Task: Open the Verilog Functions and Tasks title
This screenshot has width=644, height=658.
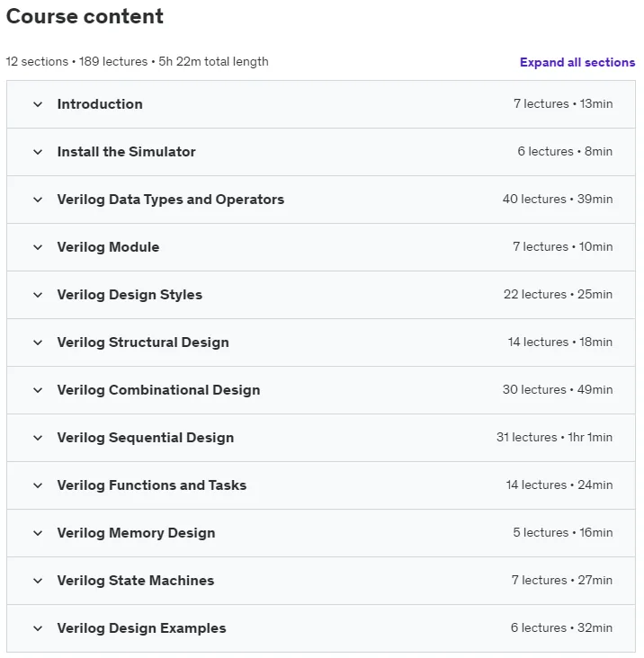Action: (151, 485)
